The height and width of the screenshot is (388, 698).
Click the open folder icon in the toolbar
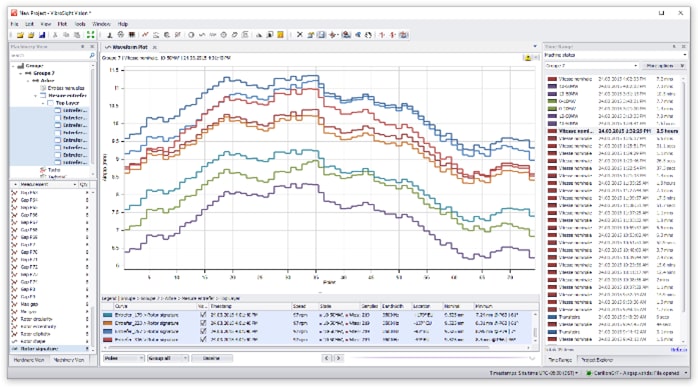point(20,35)
